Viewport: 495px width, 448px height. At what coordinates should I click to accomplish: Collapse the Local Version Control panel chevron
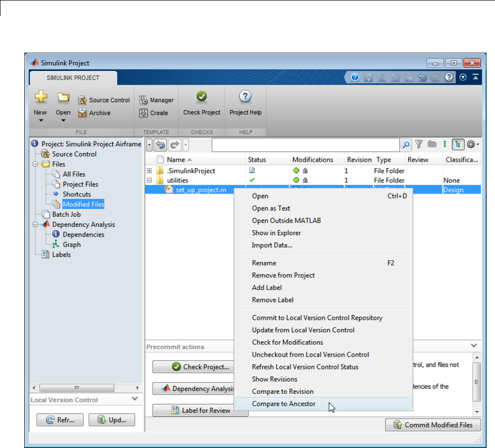coord(135,399)
